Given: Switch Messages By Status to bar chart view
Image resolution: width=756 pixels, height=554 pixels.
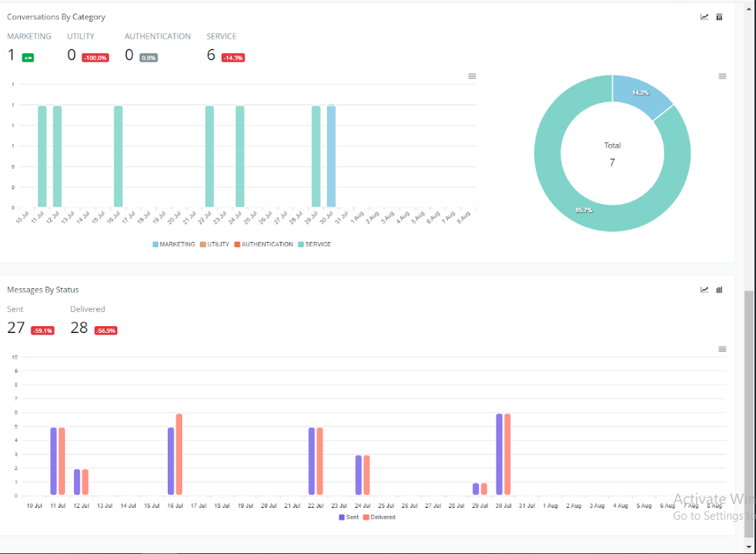Looking at the screenshot, I should coord(719,290).
